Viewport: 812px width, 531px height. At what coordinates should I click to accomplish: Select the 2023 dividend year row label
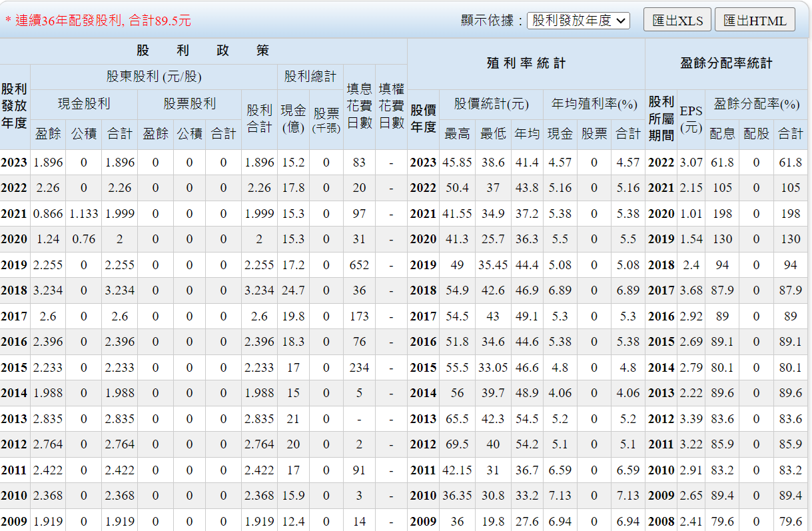point(15,163)
